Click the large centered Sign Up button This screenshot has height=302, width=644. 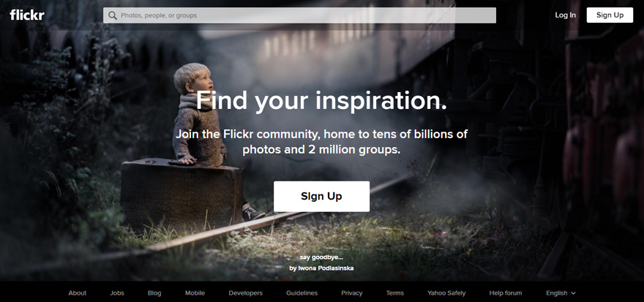[x=321, y=197]
